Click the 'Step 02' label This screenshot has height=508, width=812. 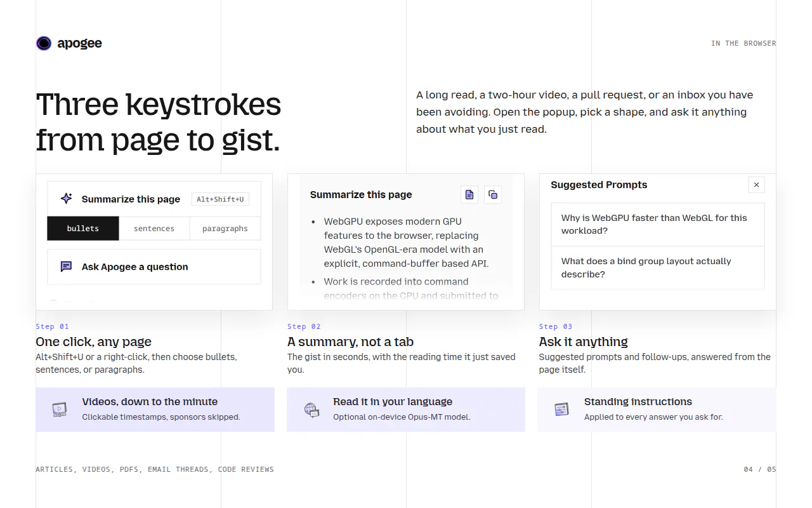pyautogui.click(x=304, y=326)
